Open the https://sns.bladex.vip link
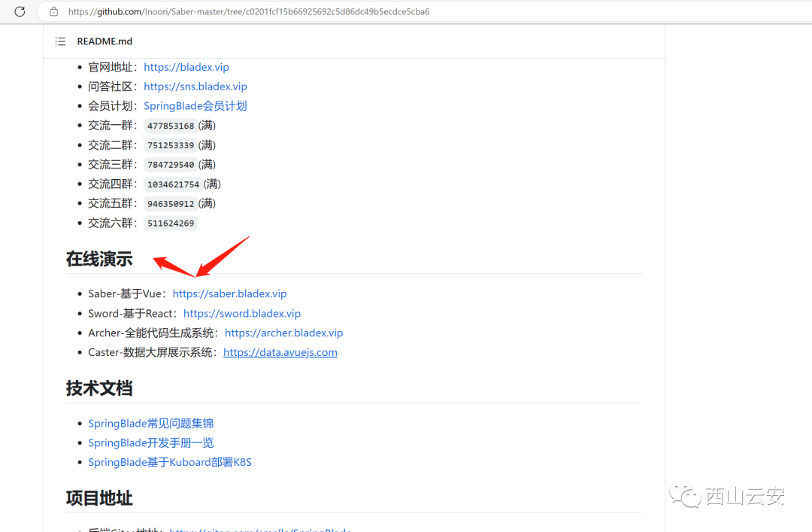This screenshot has height=532, width=812. (195, 87)
